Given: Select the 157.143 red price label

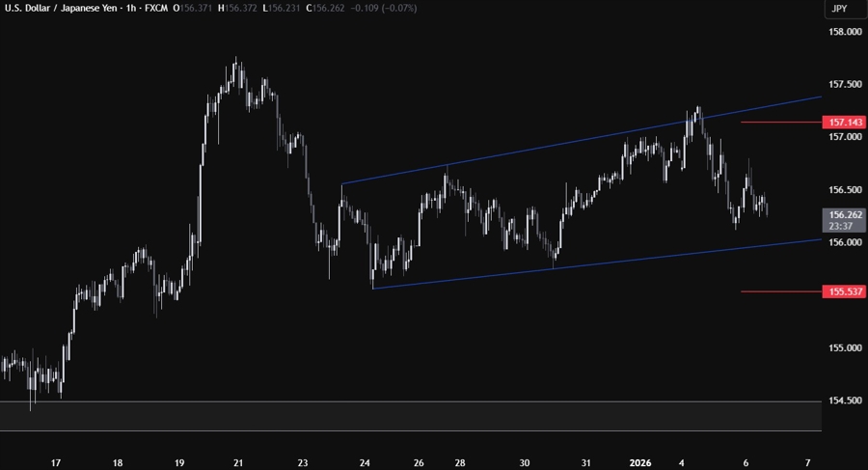Looking at the screenshot, I should pos(844,122).
